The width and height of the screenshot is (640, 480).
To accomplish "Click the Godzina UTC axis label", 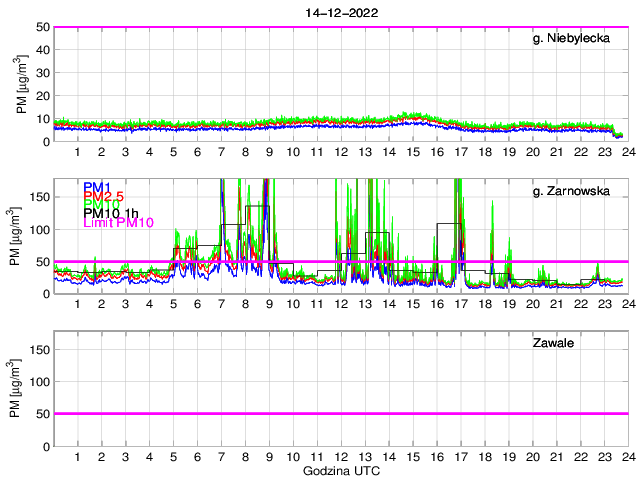I will click(x=340, y=470).
